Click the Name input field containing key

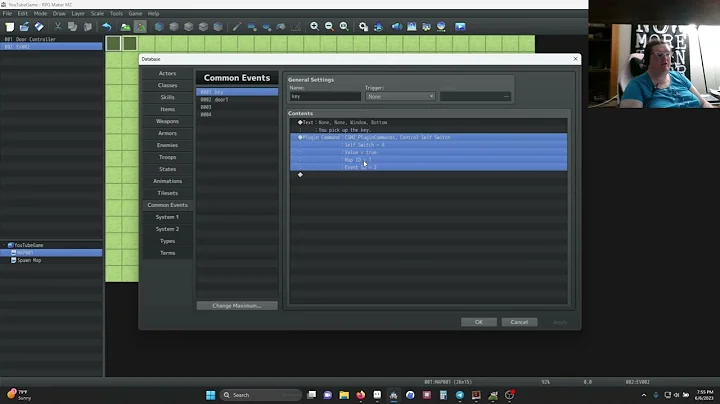[x=325, y=96]
